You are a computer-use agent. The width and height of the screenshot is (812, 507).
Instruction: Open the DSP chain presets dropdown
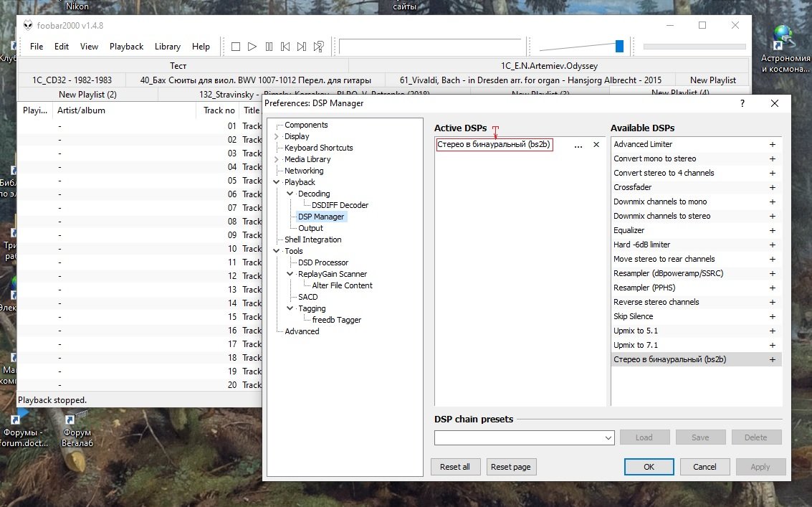click(x=608, y=437)
